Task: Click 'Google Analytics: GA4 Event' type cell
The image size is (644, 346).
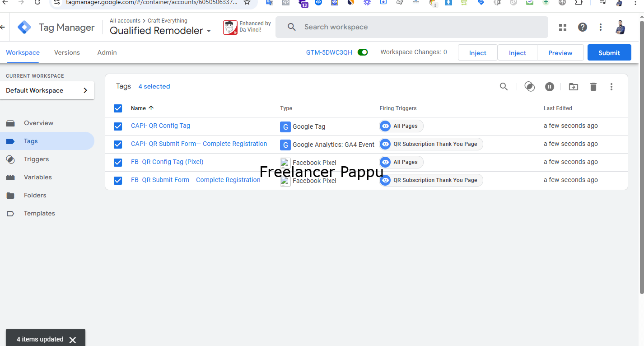Action: click(327, 145)
